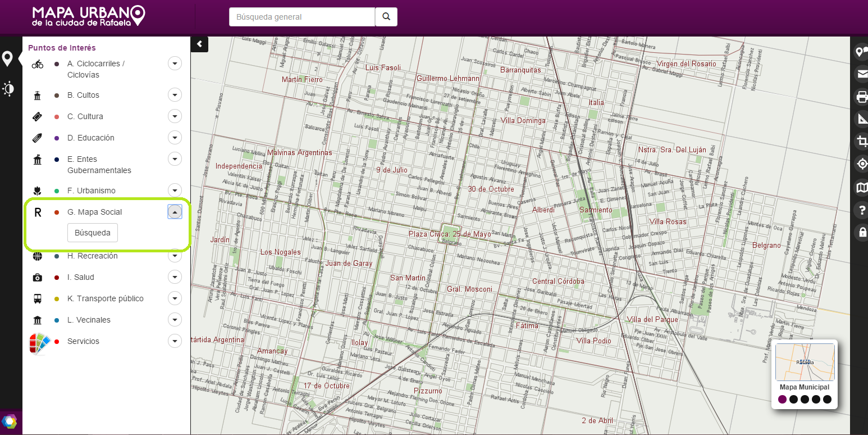Click the geolocation target icon
The height and width of the screenshot is (435, 868).
tap(862, 164)
